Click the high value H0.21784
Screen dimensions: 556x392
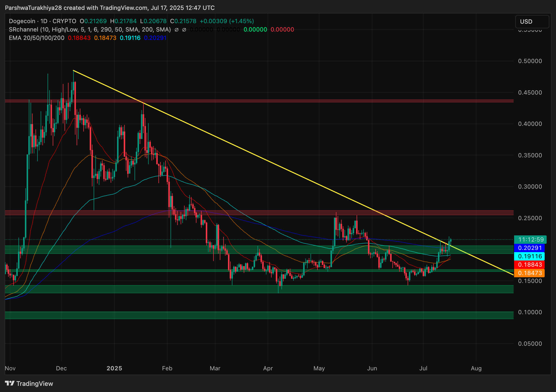(123, 21)
